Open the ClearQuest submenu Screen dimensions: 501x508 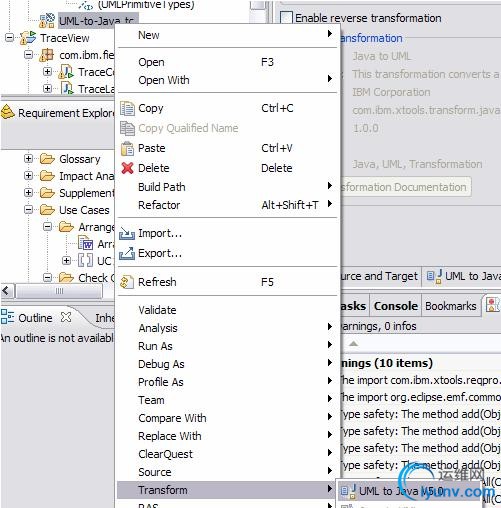[x=227, y=454]
